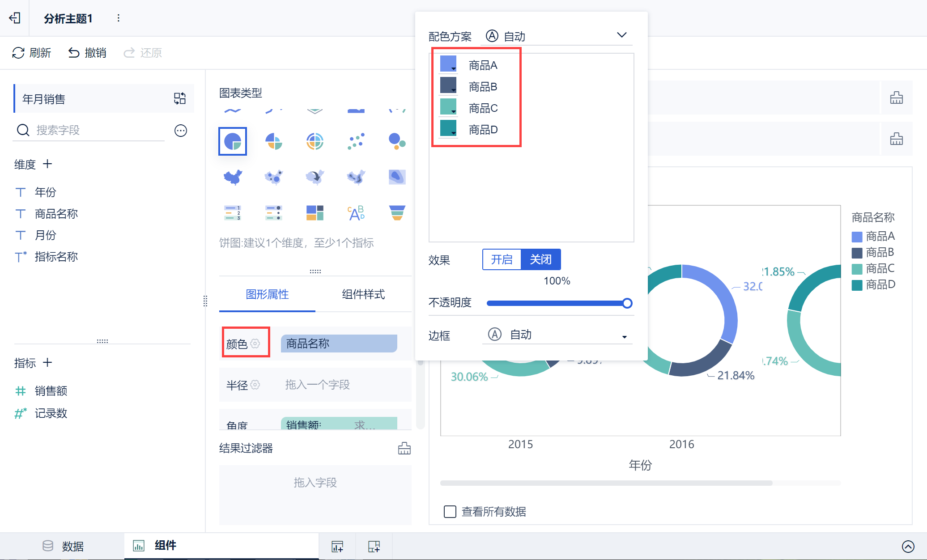Set effect to 关闭
This screenshot has height=560, width=927.
(540, 259)
